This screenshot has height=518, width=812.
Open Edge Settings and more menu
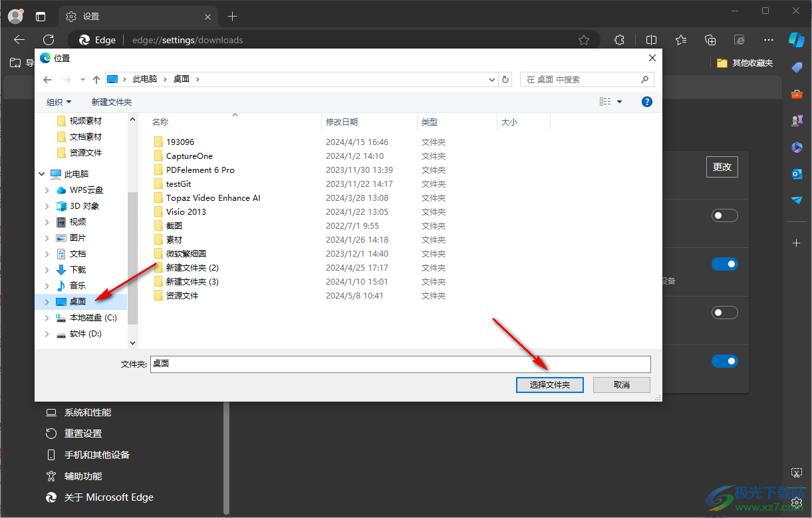[768, 40]
